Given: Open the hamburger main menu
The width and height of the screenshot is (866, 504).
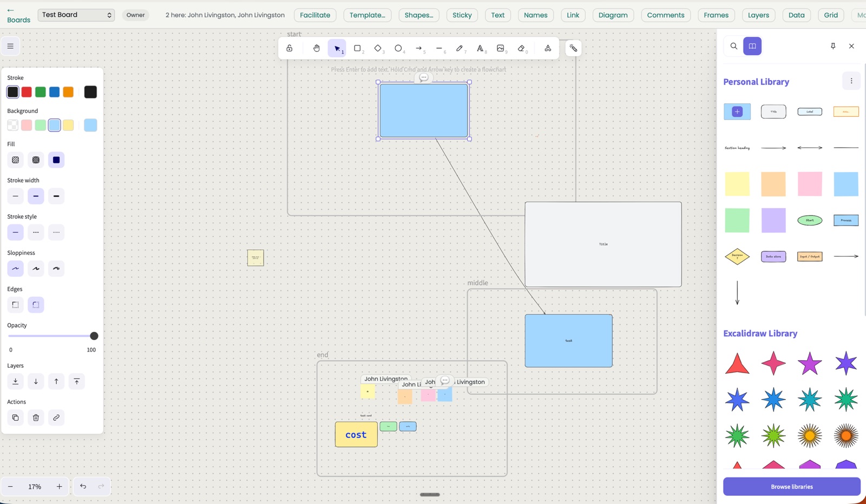Looking at the screenshot, I should (10, 46).
